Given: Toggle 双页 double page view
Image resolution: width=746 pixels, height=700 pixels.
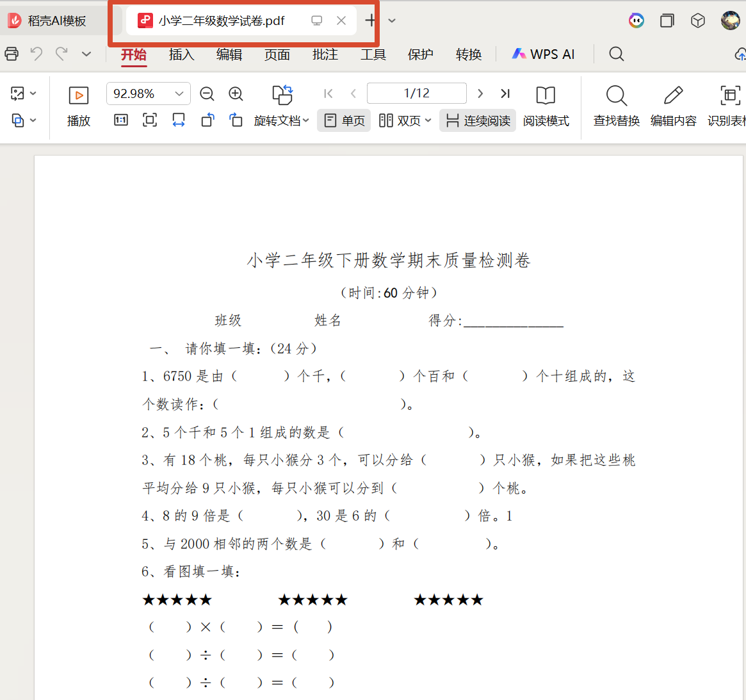Looking at the screenshot, I should tap(400, 120).
